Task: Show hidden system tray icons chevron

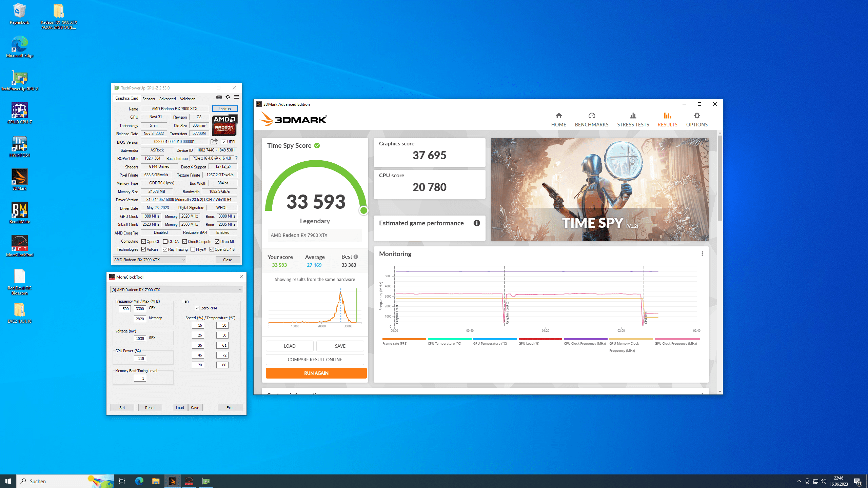Action: (x=799, y=481)
